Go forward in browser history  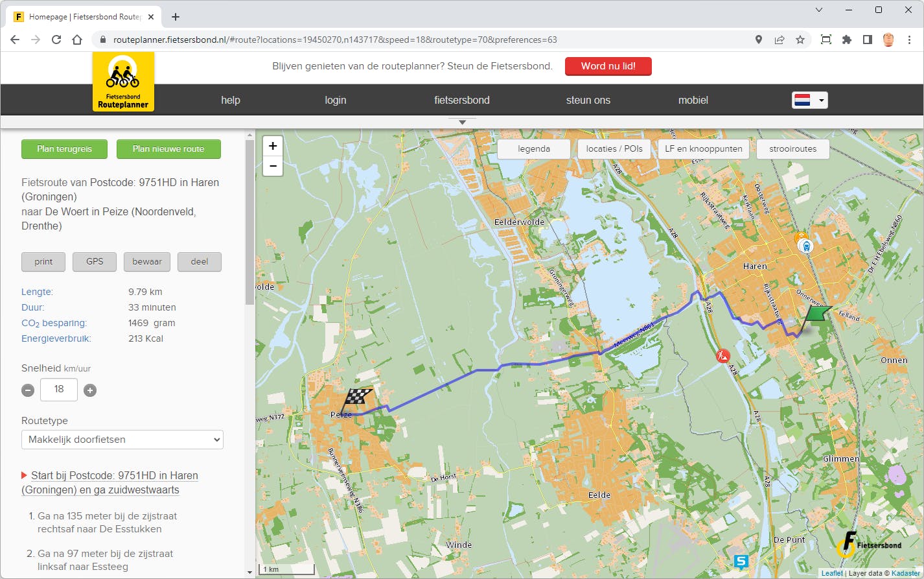click(x=36, y=40)
